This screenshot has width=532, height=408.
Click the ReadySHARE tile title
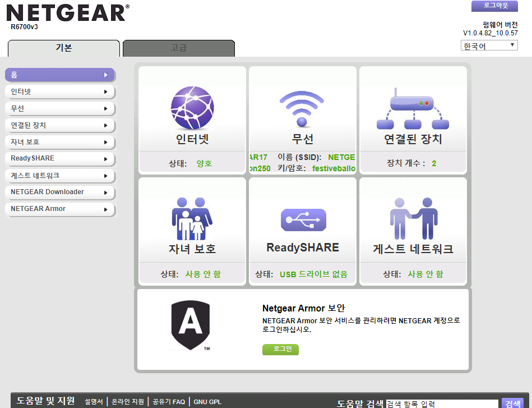coord(303,247)
